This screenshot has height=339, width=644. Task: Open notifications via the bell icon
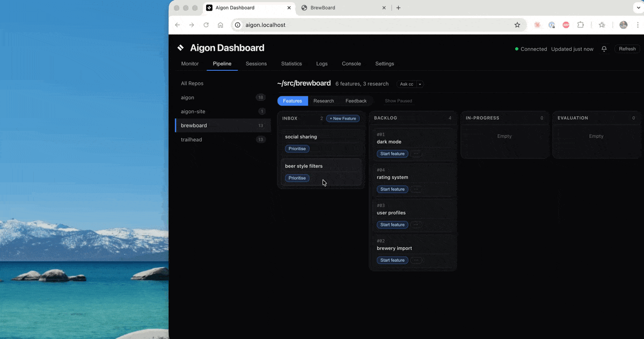tap(604, 49)
